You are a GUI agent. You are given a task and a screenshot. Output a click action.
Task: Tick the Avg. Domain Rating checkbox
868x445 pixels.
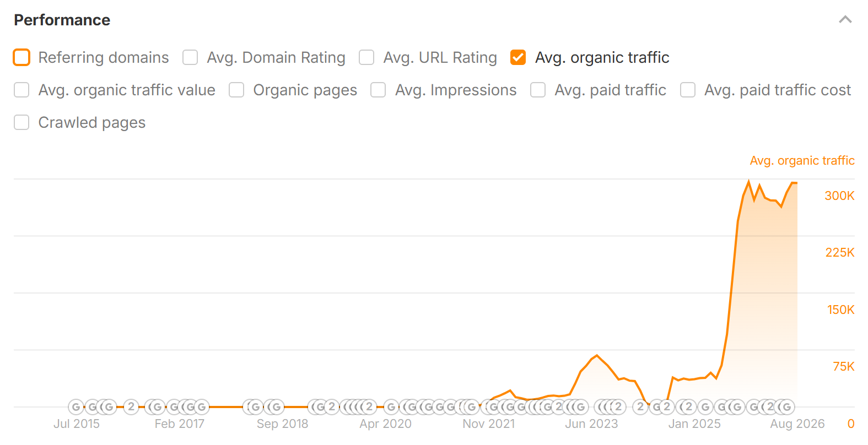tap(190, 57)
